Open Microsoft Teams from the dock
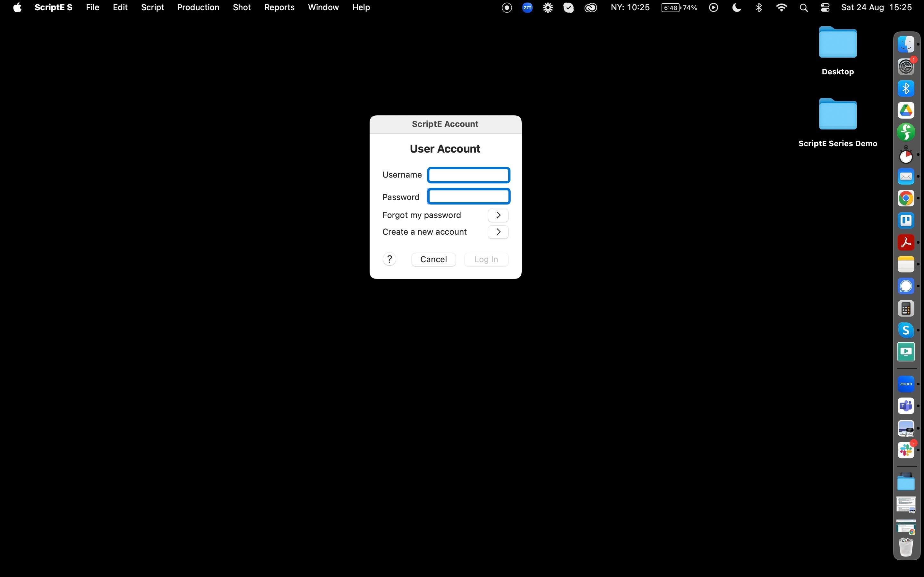Screen dimensions: 924x577 point(906,406)
